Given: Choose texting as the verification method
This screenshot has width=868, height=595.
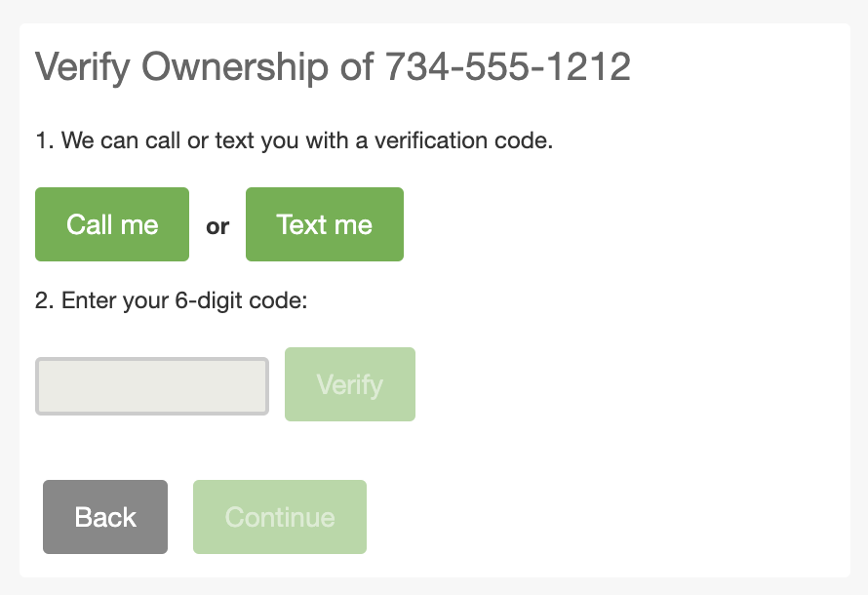Looking at the screenshot, I should (x=324, y=224).
